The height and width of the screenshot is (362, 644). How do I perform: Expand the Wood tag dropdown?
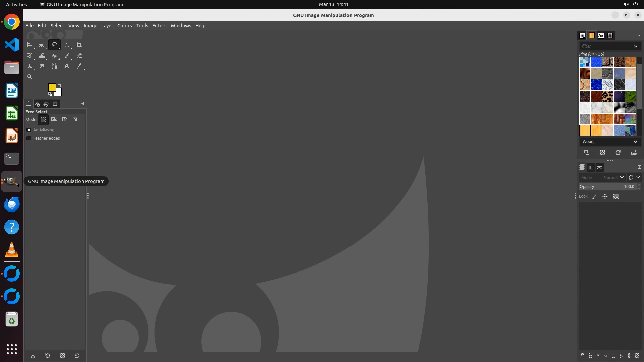635,142
